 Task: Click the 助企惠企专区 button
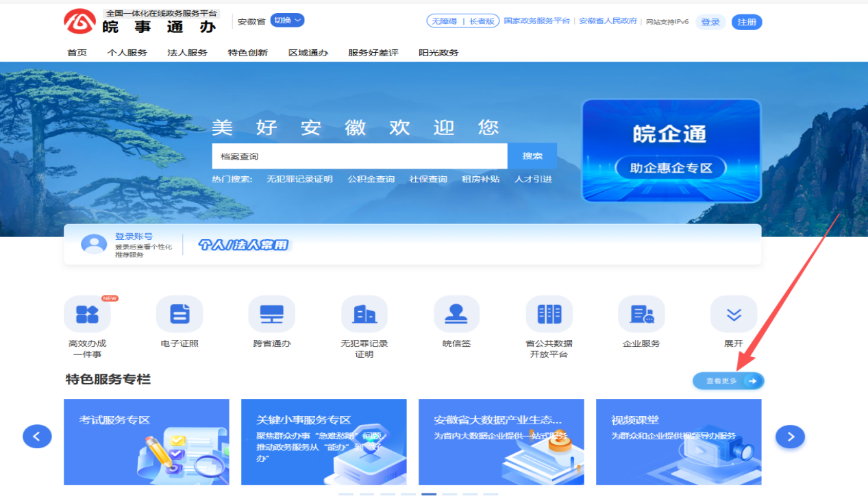tap(671, 168)
